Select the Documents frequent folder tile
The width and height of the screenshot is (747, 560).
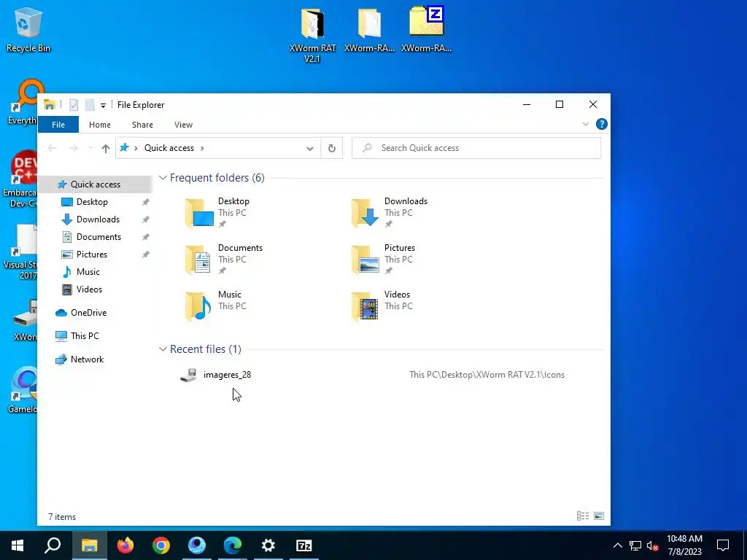pos(224,259)
